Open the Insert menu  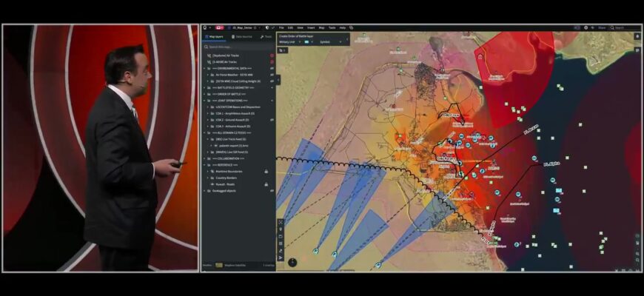point(312,27)
